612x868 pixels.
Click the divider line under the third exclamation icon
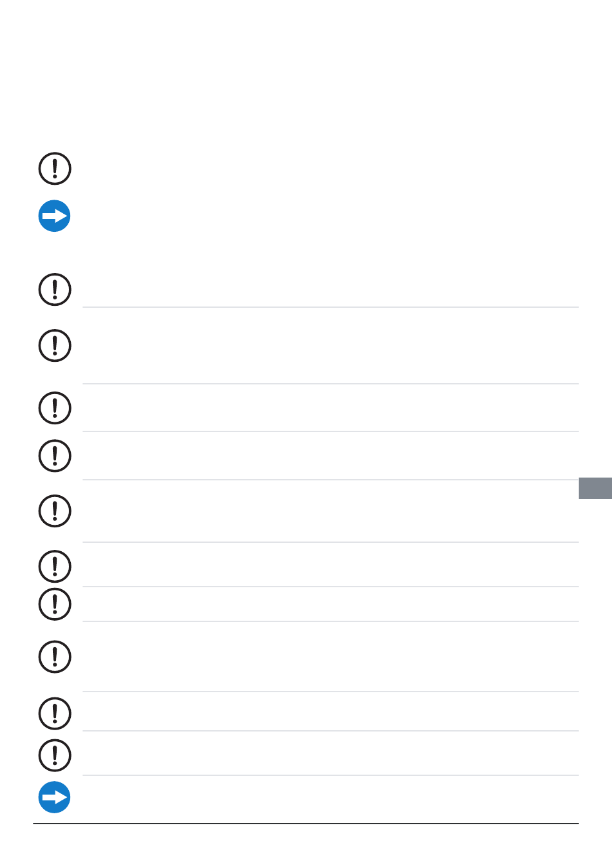pos(330,384)
